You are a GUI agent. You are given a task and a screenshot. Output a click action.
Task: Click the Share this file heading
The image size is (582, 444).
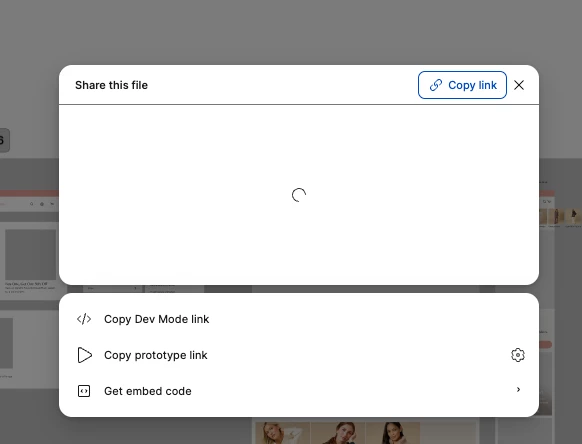click(x=111, y=85)
